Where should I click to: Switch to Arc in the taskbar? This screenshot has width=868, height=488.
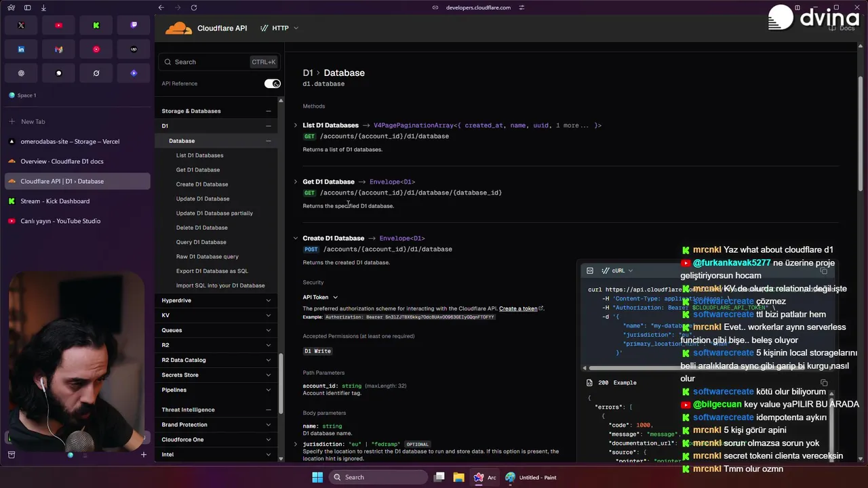tap(485, 477)
